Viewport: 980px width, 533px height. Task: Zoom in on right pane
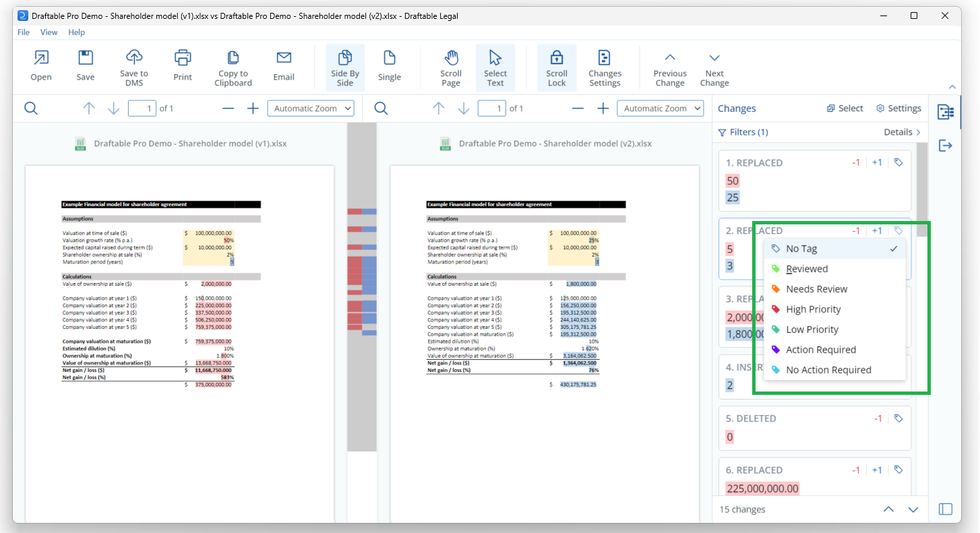click(x=603, y=108)
